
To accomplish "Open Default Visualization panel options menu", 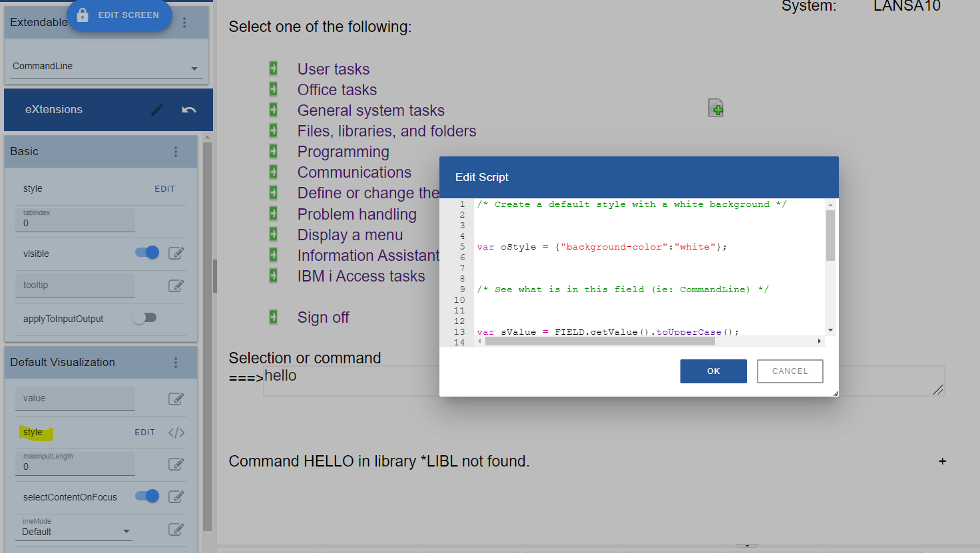I will pos(176,363).
